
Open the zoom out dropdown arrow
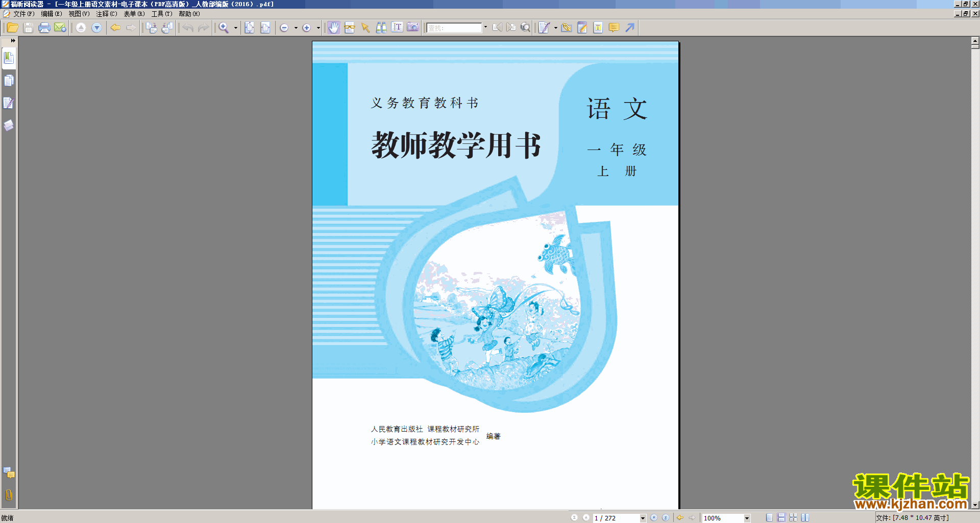pyautogui.click(x=296, y=28)
